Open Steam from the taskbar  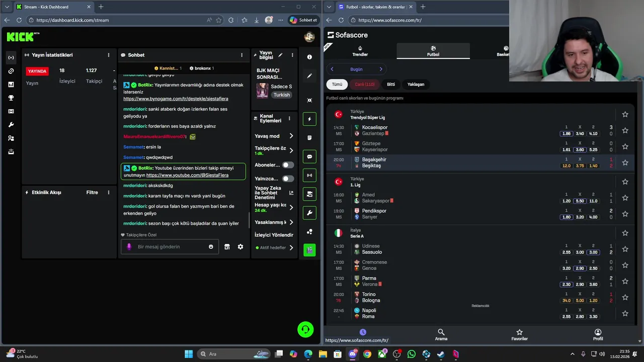pyautogui.click(x=441, y=354)
